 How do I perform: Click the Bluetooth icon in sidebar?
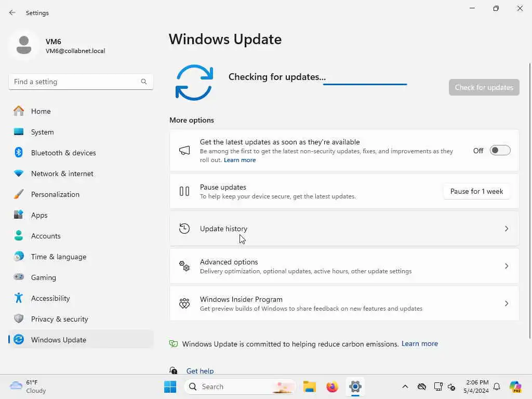pos(19,152)
